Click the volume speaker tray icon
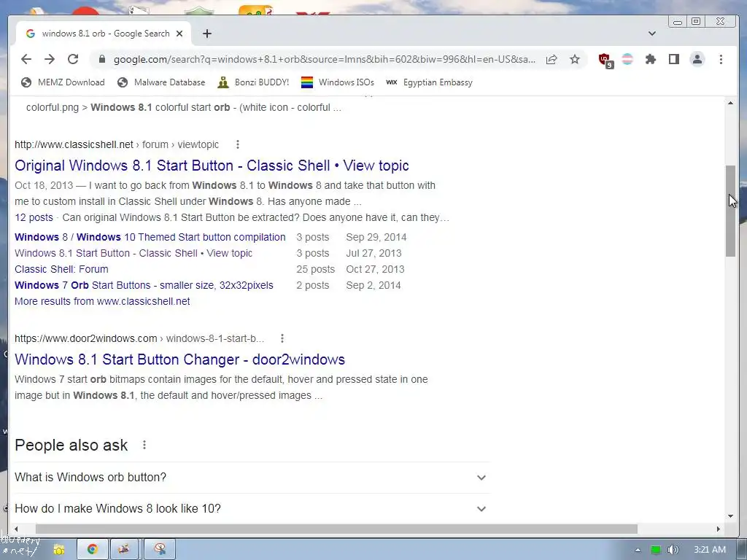747x560 pixels. (673, 550)
